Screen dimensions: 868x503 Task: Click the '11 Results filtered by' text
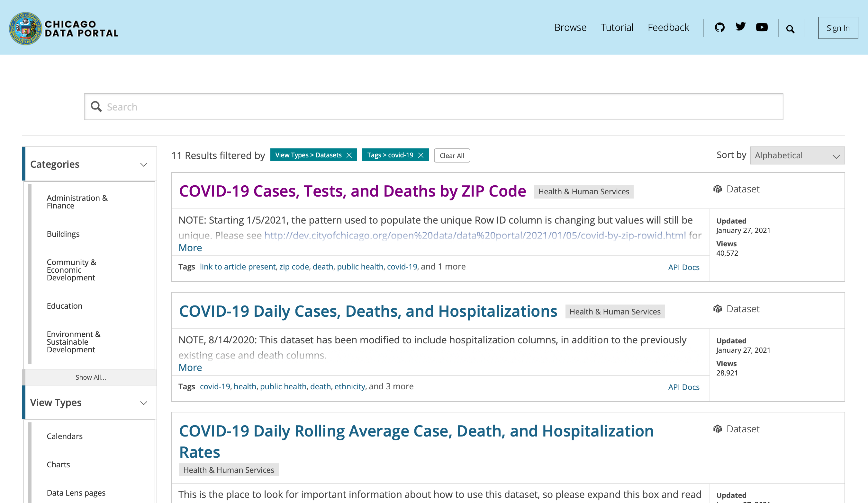218,155
